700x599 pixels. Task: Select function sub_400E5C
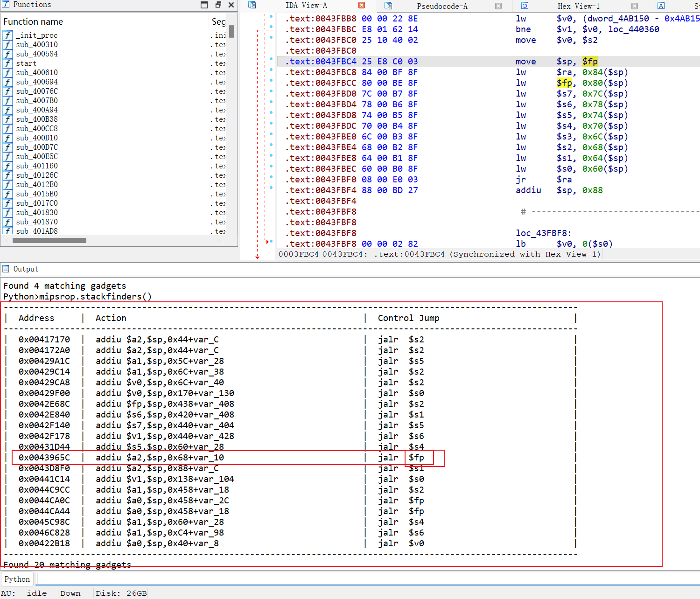(37, 157)
